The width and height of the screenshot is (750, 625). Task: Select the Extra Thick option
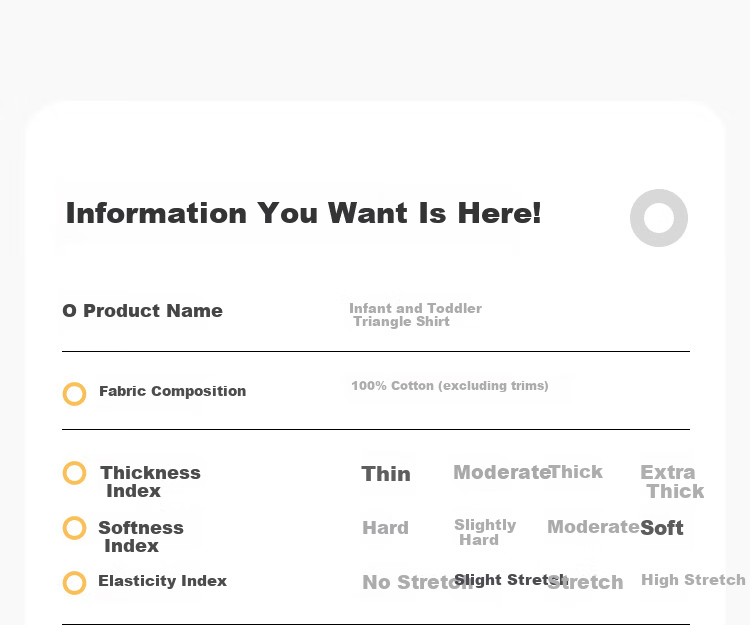[672, 482]
